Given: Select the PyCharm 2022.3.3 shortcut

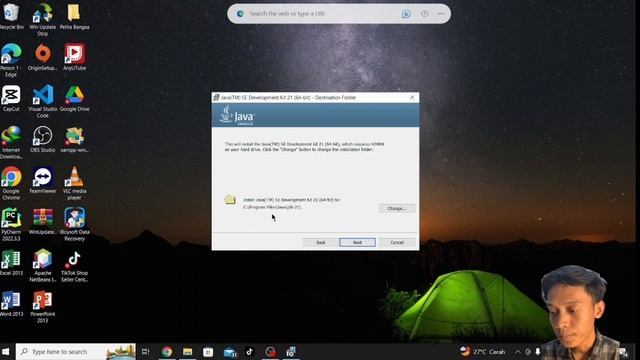Looking at the screenshot, I should point(11,224).
